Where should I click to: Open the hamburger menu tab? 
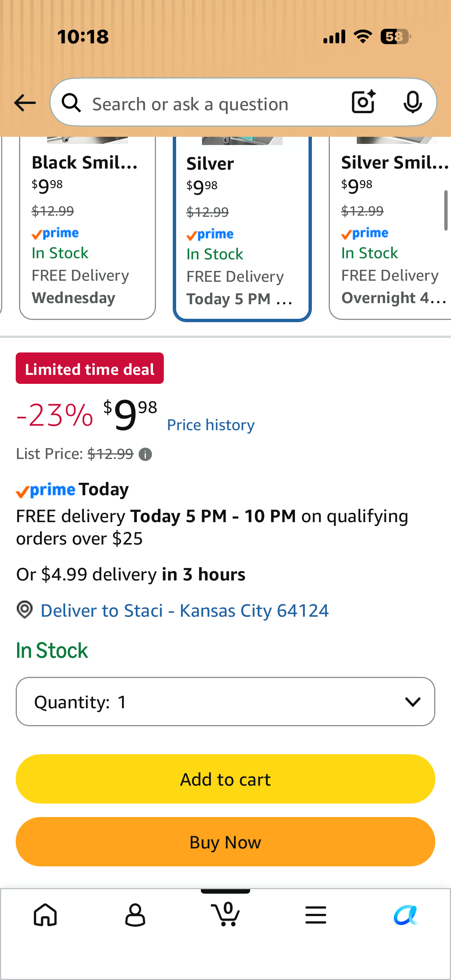point(316,915)
